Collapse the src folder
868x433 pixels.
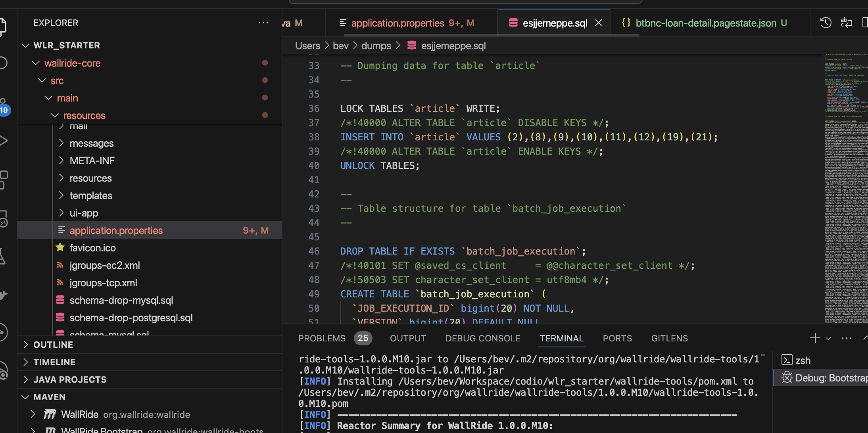[42, 80]
